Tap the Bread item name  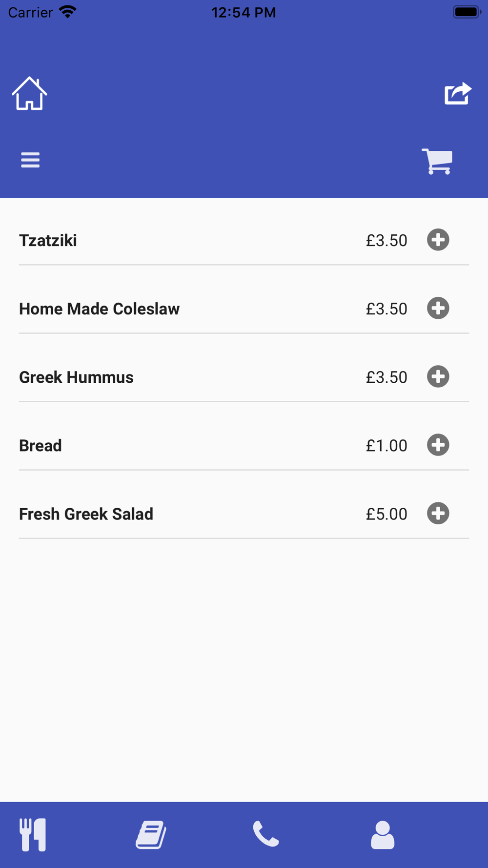tap(41, 446)
